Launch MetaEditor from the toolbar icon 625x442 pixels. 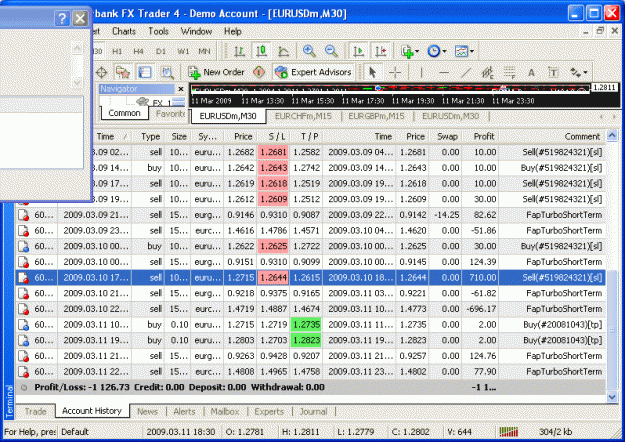(x=259, y=72)
